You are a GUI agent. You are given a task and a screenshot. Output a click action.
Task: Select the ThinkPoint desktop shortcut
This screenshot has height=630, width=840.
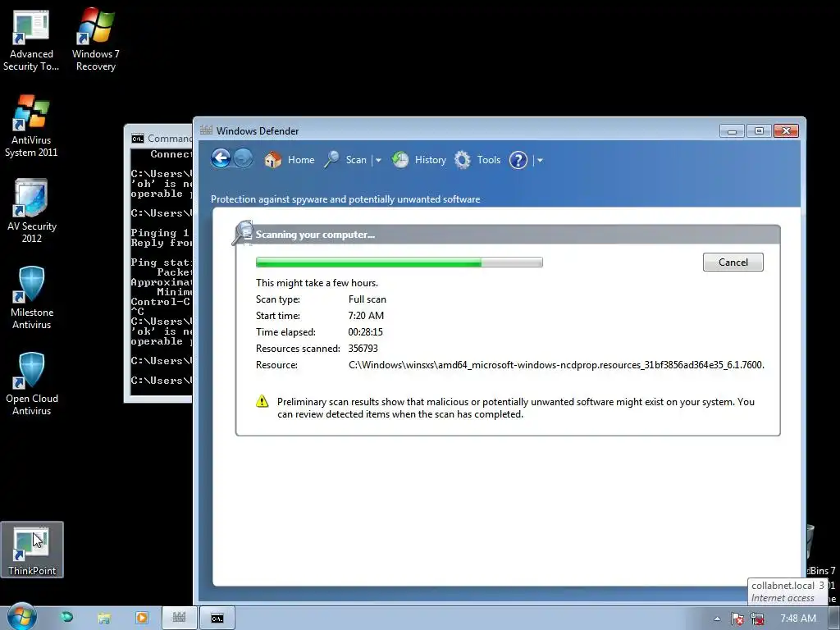tap(32, 550)
